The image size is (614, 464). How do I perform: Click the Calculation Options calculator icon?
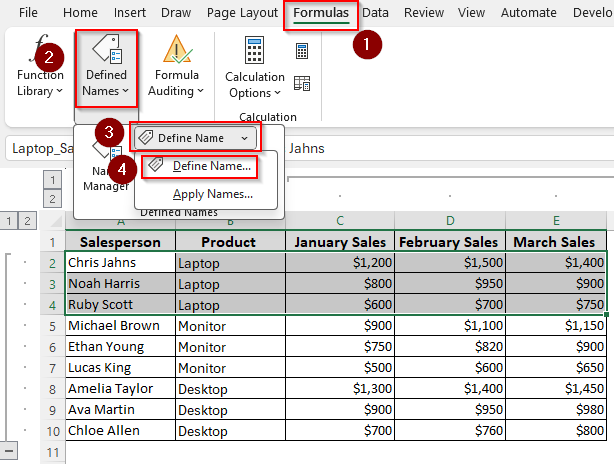(x=255, y=50)
